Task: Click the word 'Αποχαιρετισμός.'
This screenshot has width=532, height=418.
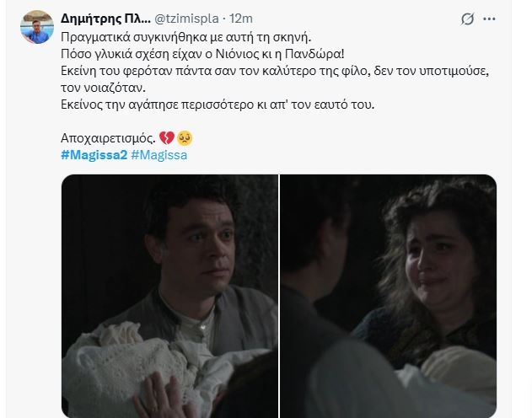Action: [x=108, y=138]
